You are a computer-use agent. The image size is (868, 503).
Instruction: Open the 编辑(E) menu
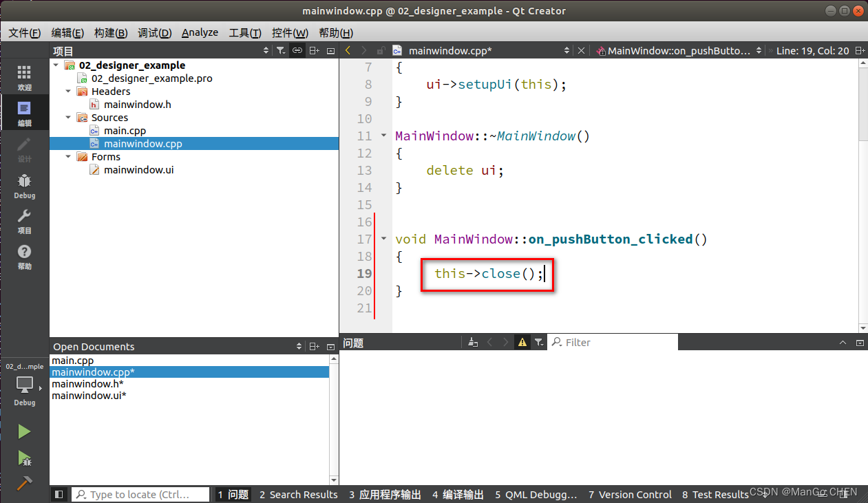click(x=67, y=32)
